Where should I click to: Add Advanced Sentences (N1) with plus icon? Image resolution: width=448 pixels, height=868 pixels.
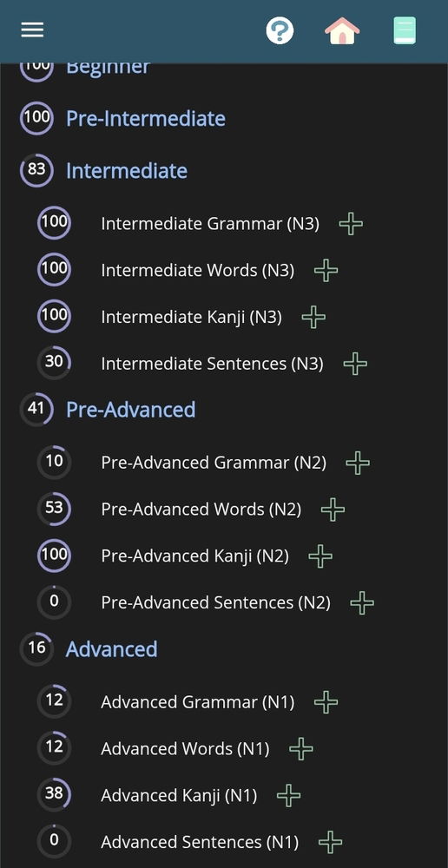click(x=330, y=842)
